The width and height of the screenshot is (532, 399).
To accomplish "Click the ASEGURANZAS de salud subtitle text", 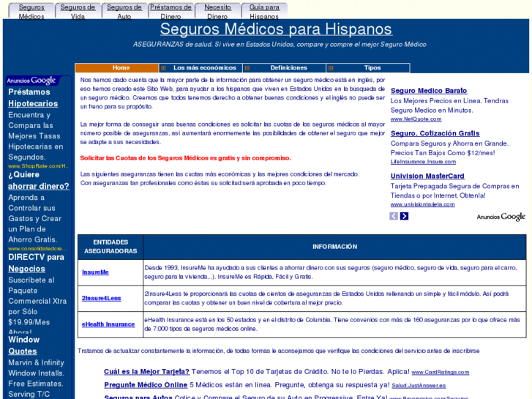I will click(x=280, y=45).
